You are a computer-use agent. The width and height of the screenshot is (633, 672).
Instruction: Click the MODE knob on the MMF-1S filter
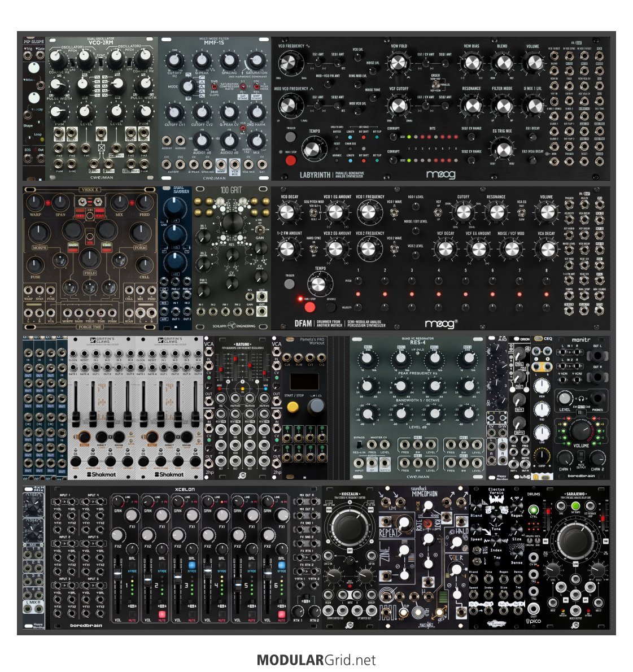(187, 86)
